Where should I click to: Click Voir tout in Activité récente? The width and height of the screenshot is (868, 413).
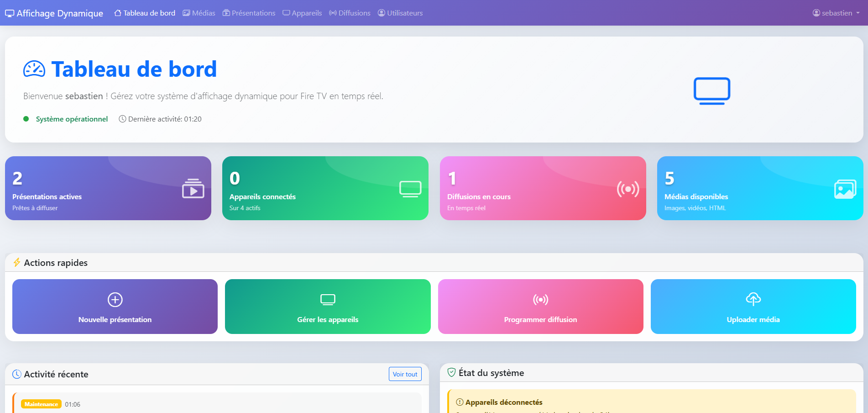click(x=405, y=374)
